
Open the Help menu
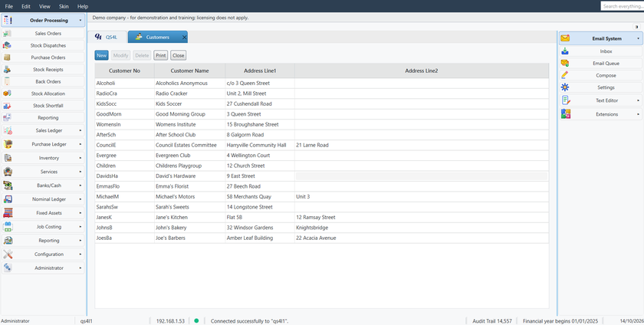coord(83,7)
